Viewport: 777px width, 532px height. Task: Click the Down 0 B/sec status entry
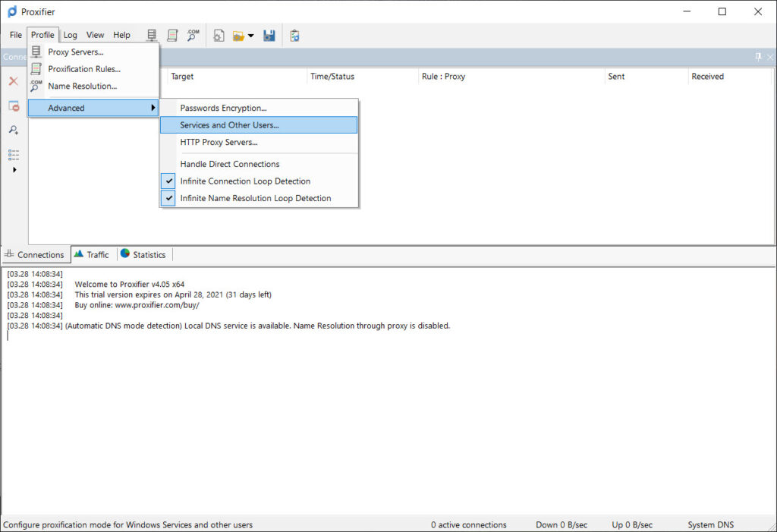(561, 524)
